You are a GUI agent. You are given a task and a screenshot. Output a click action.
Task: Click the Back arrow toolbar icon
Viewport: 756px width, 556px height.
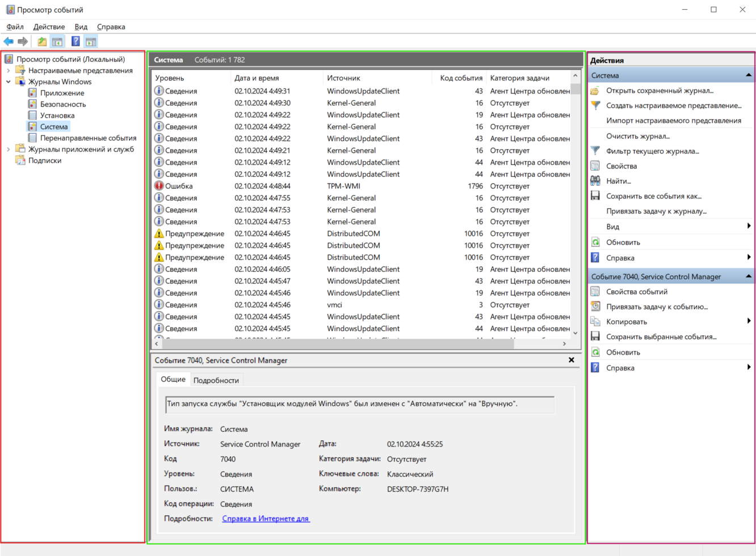coord(9,41)
